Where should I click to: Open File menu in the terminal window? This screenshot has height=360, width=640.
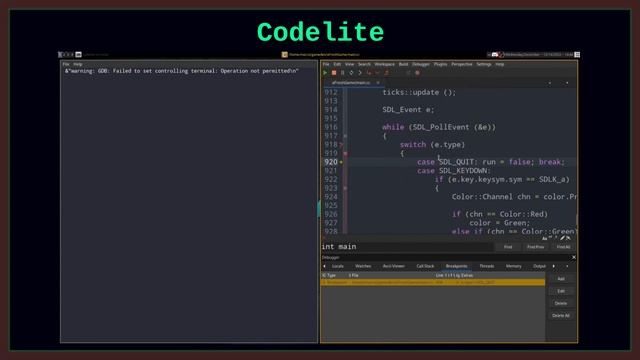click(x=66, y=64)
